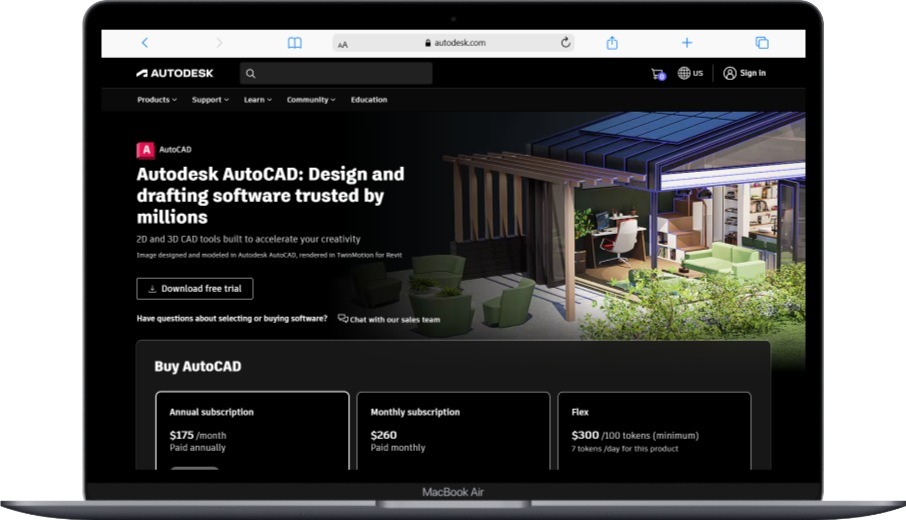Open the AA reader text-size control
Viewport: 906px width, 520px height.
pos(343,44)
